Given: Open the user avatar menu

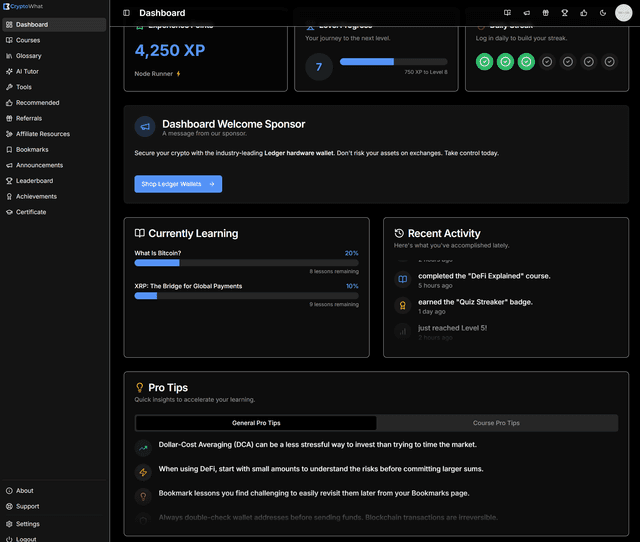Looking at the screenshot, I should point(623,13).
